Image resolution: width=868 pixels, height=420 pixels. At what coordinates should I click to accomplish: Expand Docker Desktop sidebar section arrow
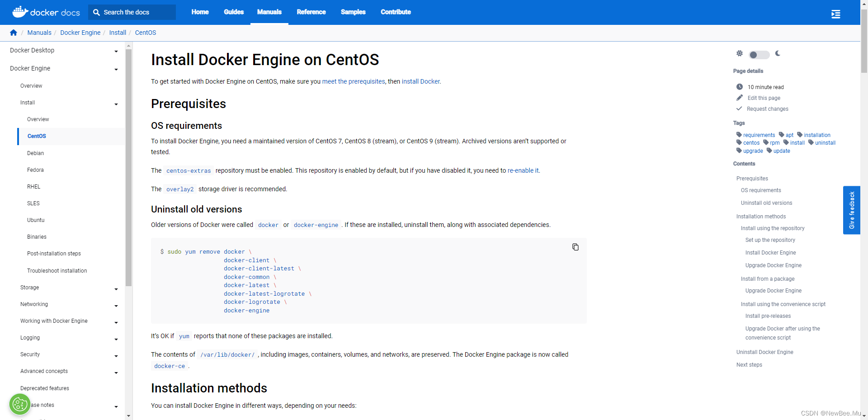point(116,52)
